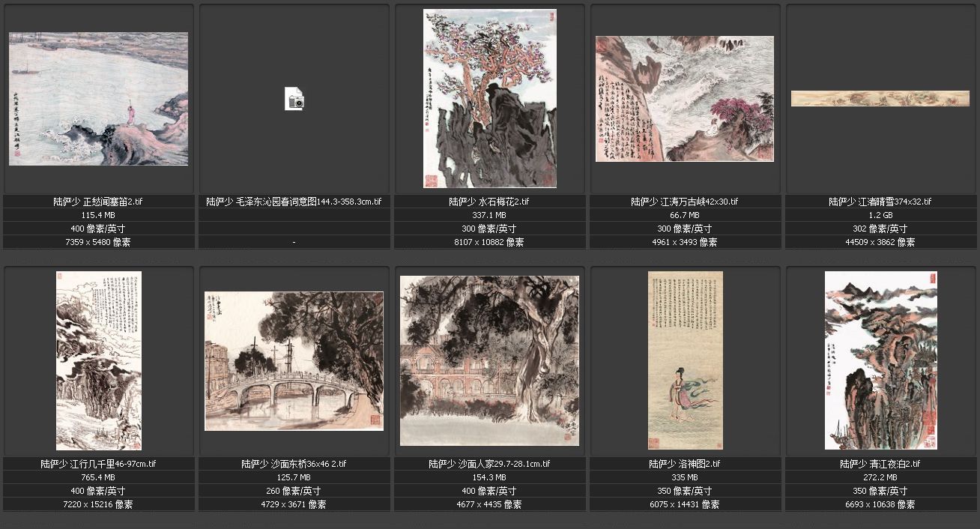Click the 260 像素/英寸 resolution text

click(x=294, y=491)
